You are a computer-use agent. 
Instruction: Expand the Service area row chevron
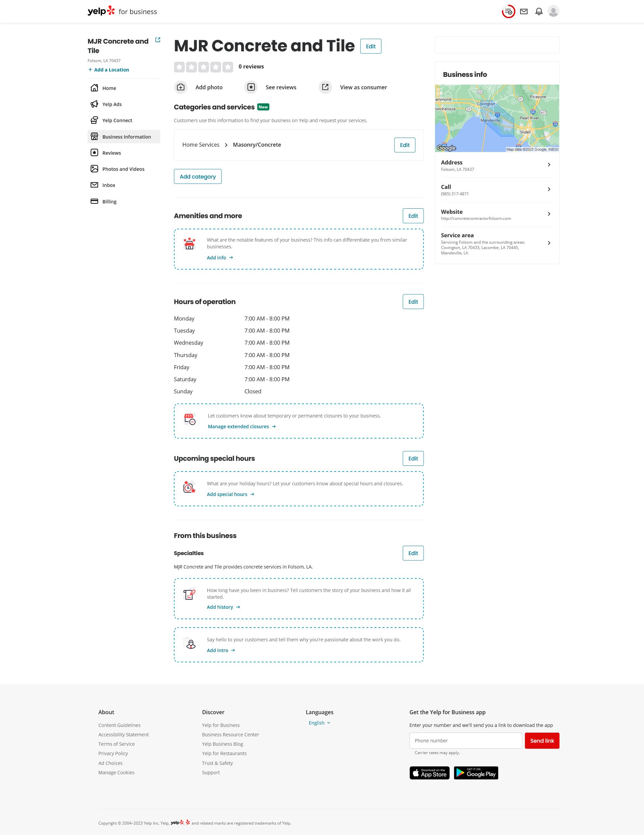pos(549,243)
